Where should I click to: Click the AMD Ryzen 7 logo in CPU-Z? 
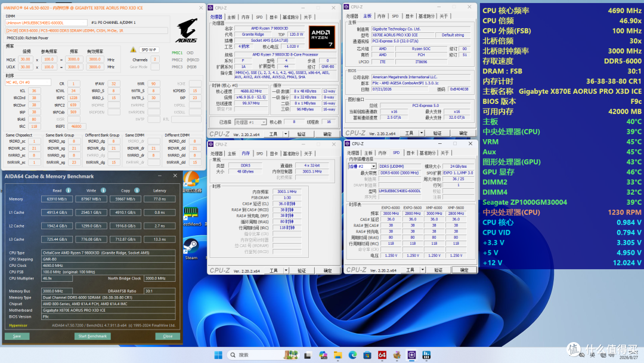coord(321,38)
